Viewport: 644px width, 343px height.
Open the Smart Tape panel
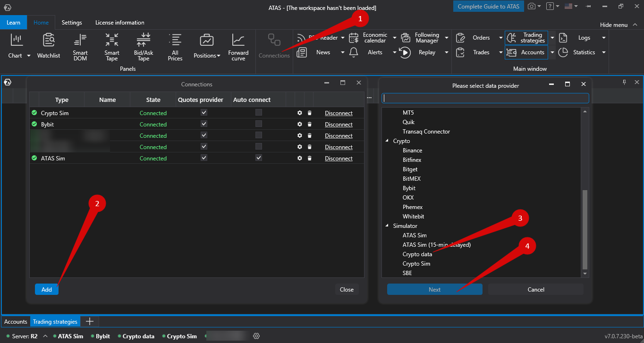(x=112, y=47)
